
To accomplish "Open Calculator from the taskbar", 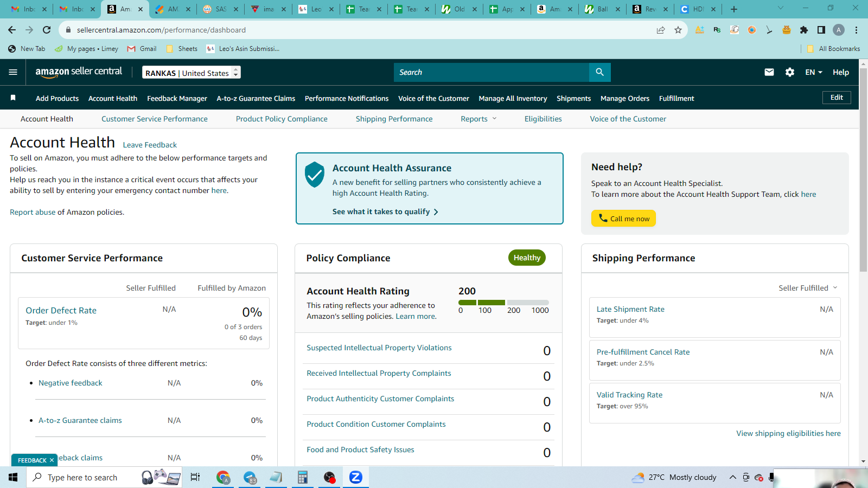I will pos(303,477).
